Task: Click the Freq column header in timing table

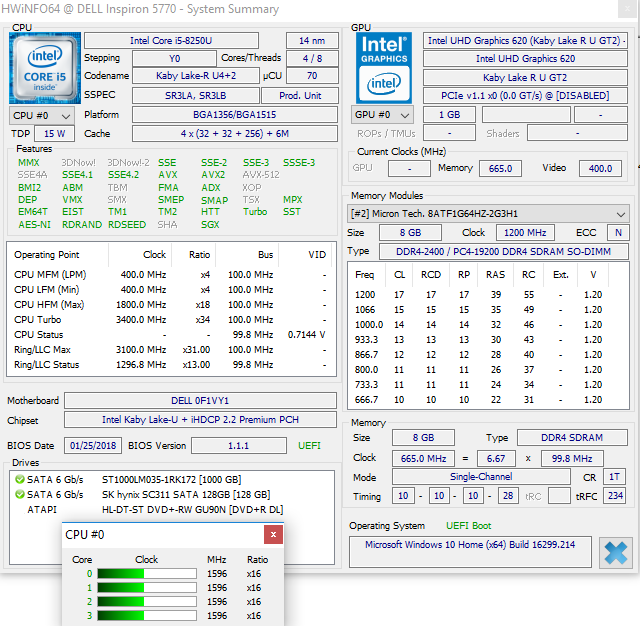Action: coord(364,275)
